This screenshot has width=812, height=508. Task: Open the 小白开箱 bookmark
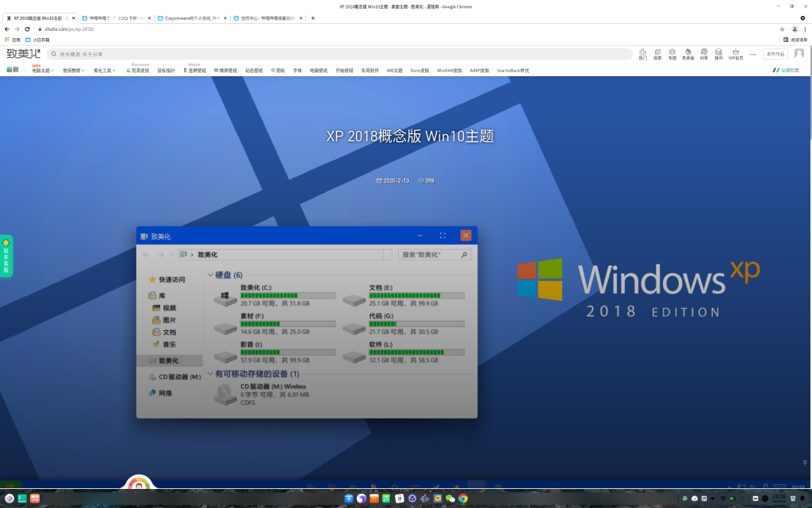click(x=37, y=40)
